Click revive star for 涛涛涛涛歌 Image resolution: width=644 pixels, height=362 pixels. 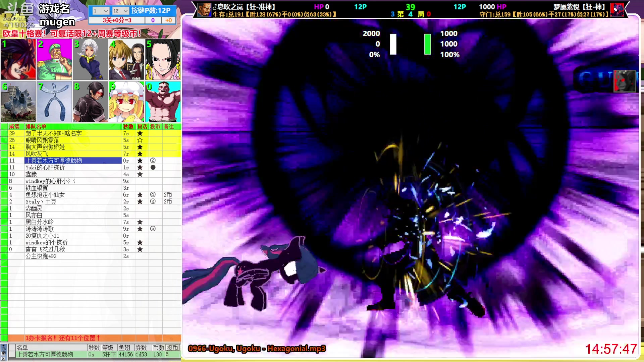pyautogui.click(x=140, y=229)
